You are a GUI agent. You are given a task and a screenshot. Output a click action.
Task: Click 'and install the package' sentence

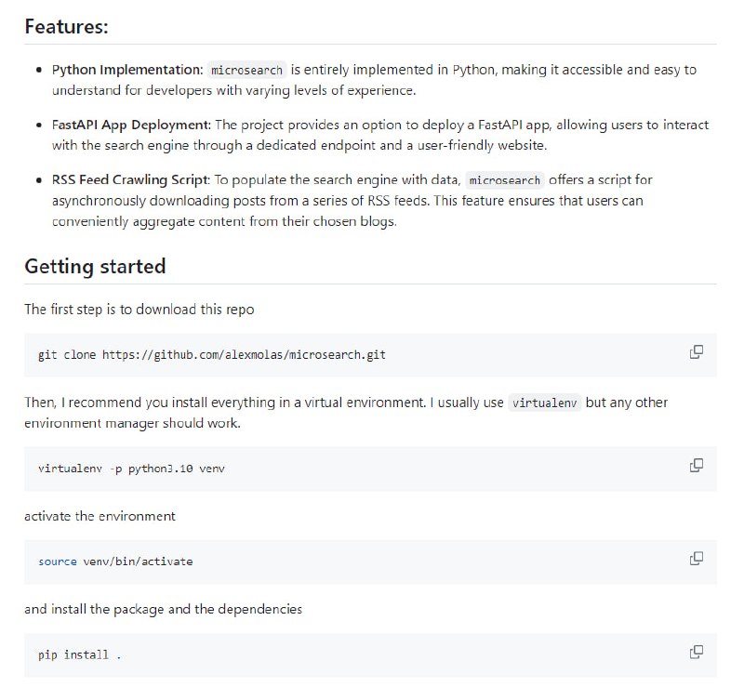click(x=163, y=609)
